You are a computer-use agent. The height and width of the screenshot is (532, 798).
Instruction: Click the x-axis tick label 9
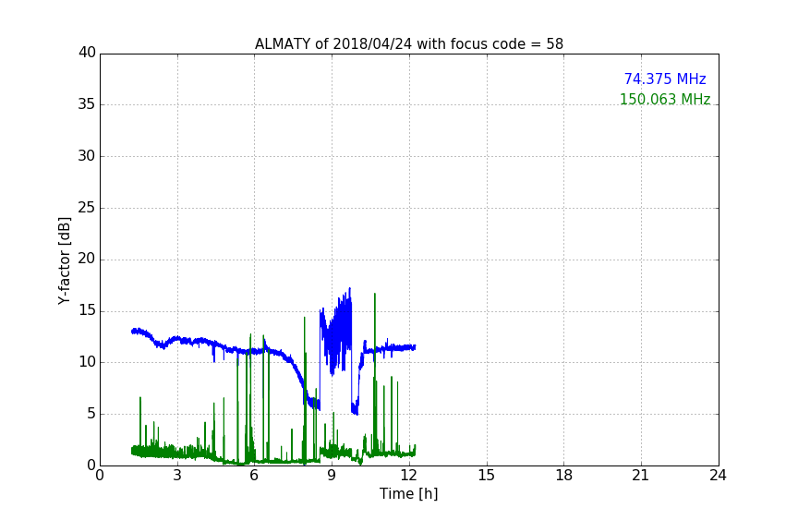(332, 476)
